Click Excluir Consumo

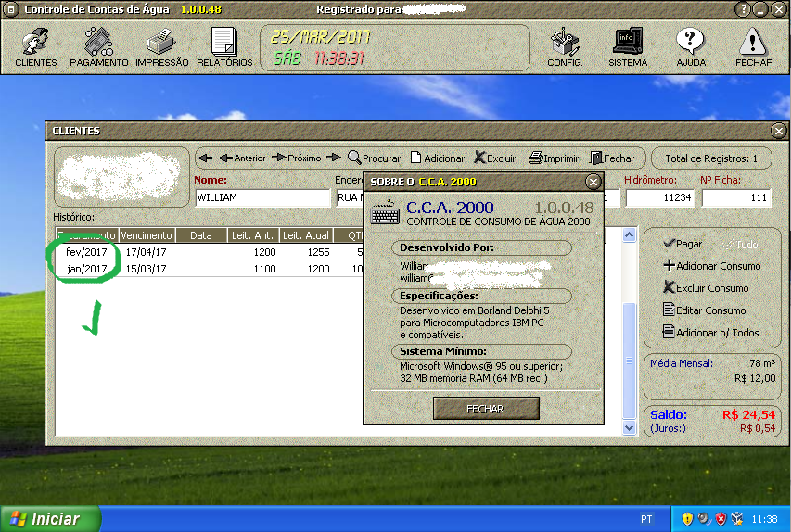(706, 288)
